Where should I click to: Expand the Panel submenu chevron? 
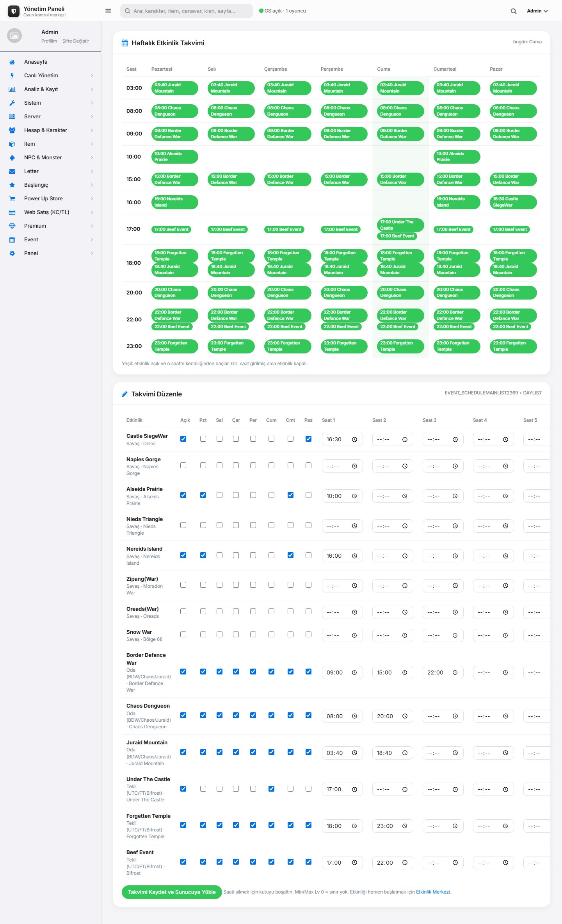(92, 253)
